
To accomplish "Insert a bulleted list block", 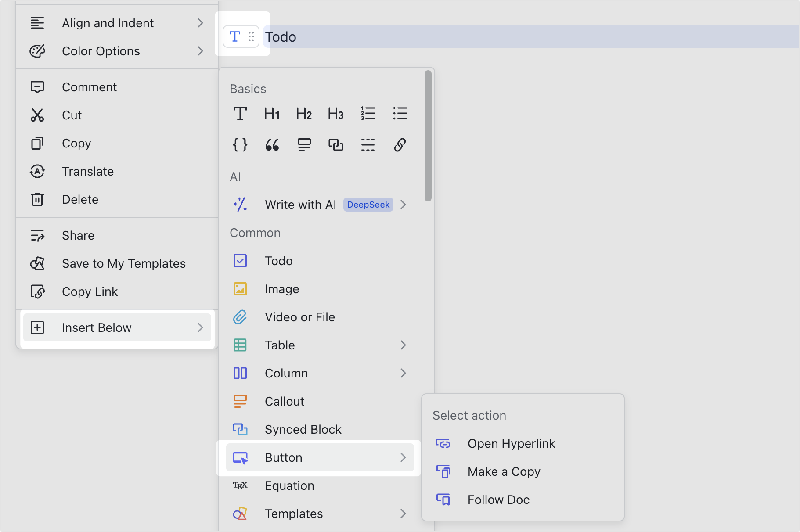I will [x=400, y=114].
